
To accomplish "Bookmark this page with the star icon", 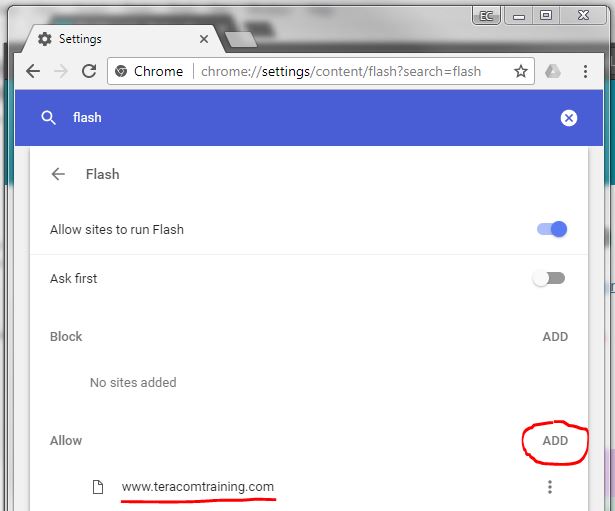I will [521, 71].
